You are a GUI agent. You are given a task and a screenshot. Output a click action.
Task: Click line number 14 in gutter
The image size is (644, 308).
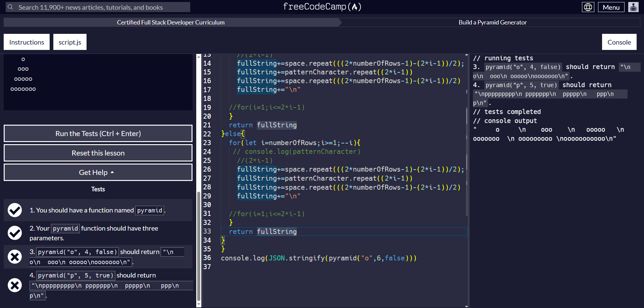pyautogui.click(x=207, y=63)
